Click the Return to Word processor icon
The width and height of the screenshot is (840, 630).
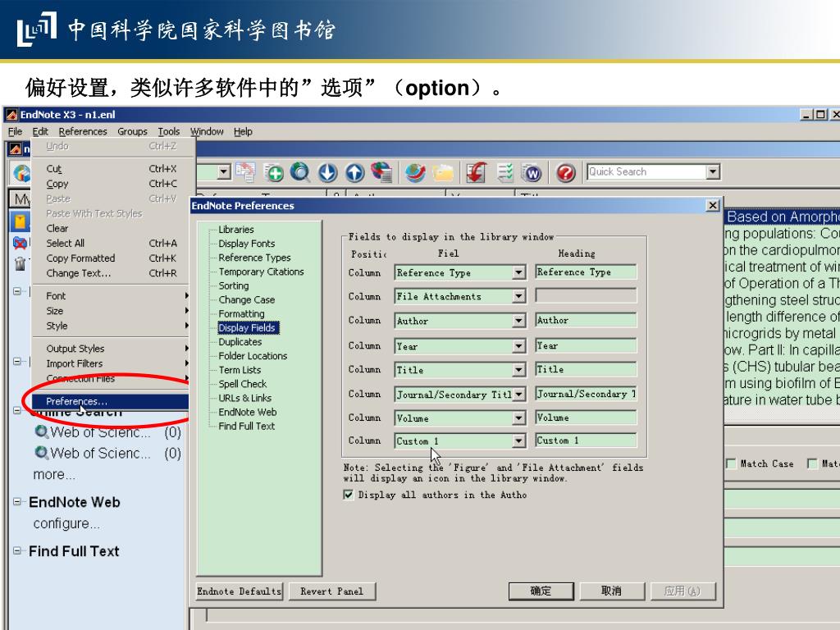[x=532, y=172]
